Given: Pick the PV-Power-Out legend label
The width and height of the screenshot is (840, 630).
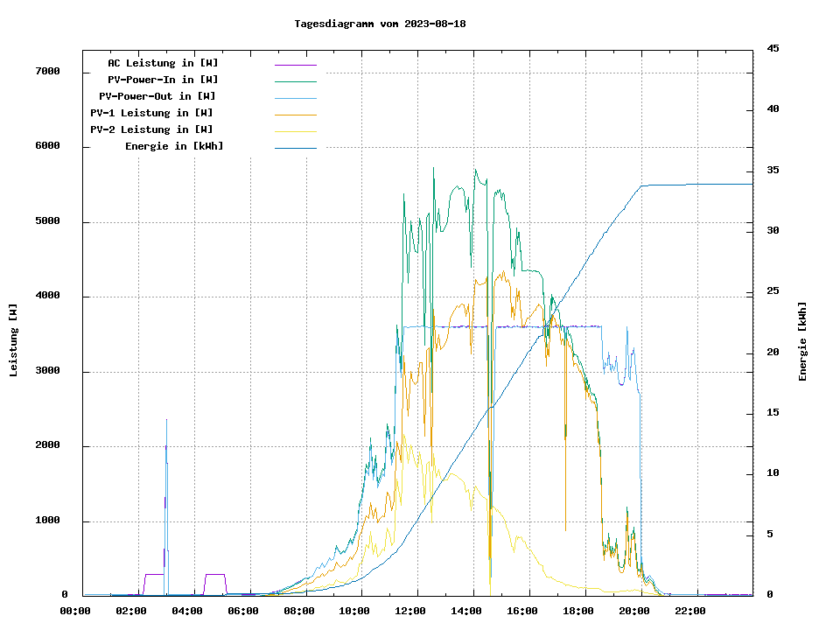Looking at the screenshot, I should click(x=157, y=96).
